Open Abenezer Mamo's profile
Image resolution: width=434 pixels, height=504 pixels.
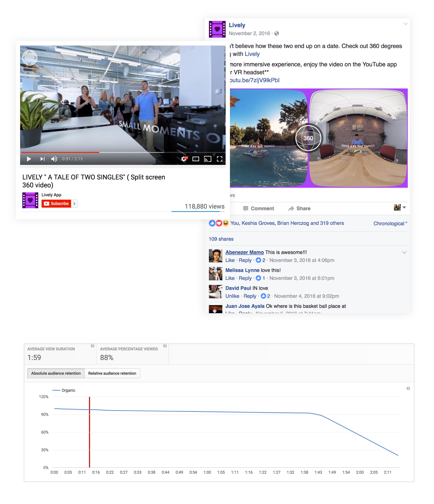click(244, 252)
